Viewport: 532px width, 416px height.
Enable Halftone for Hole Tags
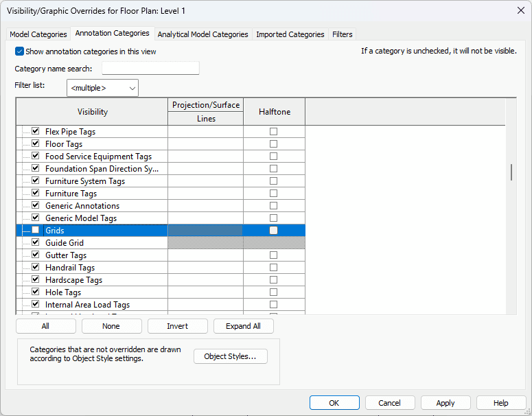click(x=273, y=292)
